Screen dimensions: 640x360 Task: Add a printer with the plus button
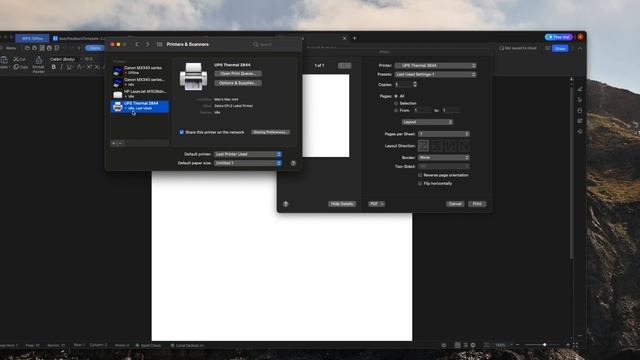[x=114, y=143]
